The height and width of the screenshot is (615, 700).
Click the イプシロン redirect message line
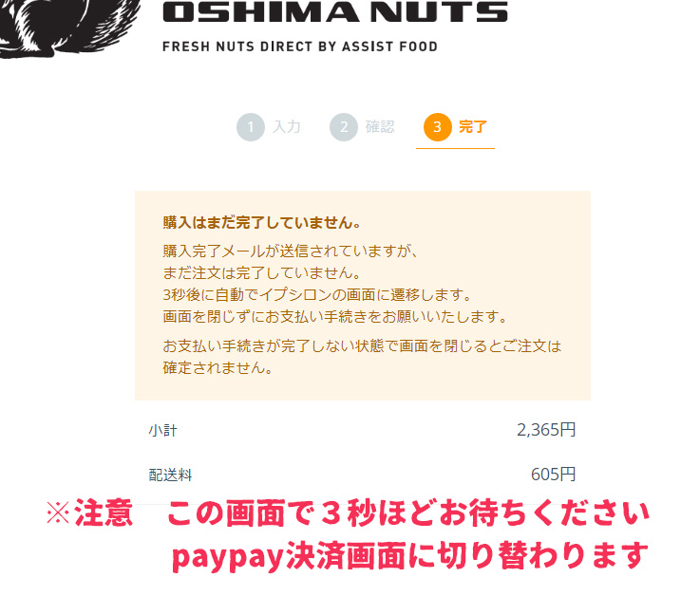(x=317, y=295)
